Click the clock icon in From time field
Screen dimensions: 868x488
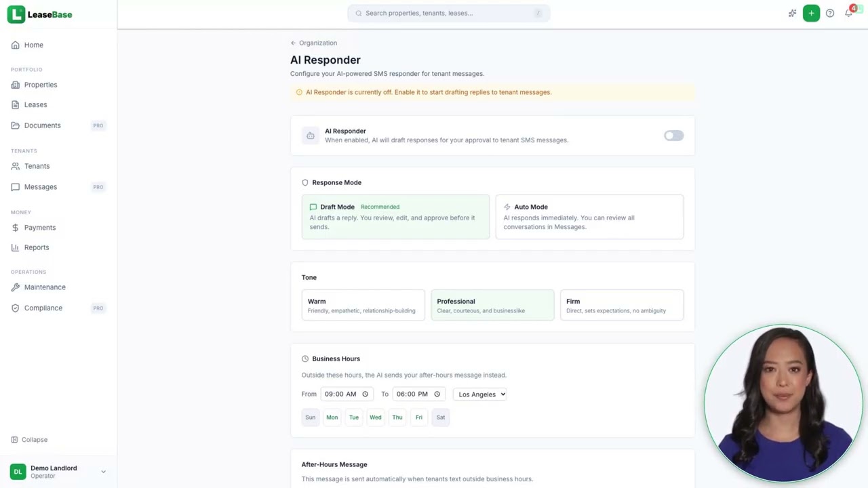[x=365, y=394]
